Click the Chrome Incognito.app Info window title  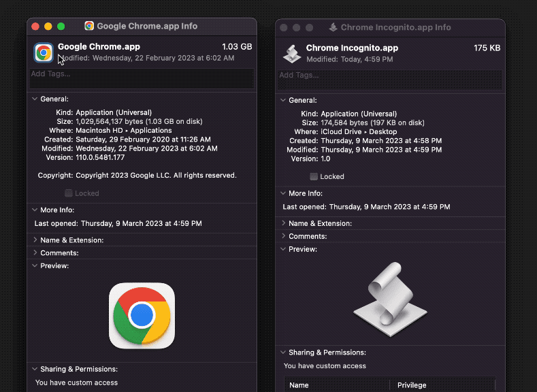pos(395,27)
